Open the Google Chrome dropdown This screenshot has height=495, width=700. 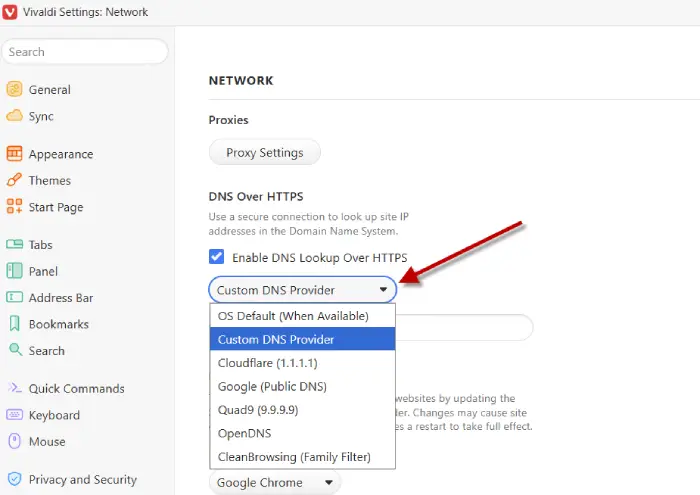275,482
